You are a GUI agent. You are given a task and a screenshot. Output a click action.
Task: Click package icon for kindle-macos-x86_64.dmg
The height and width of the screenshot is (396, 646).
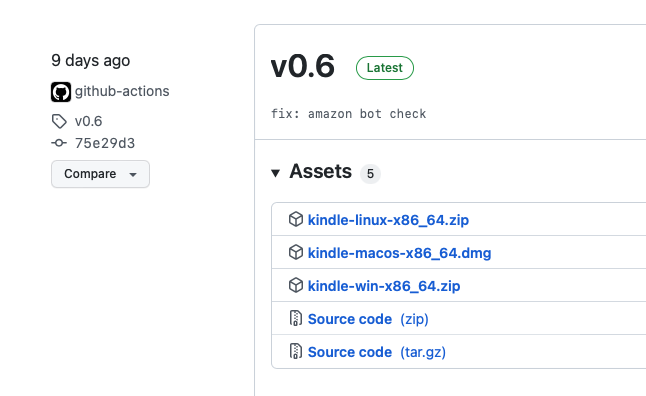[296, 252]
